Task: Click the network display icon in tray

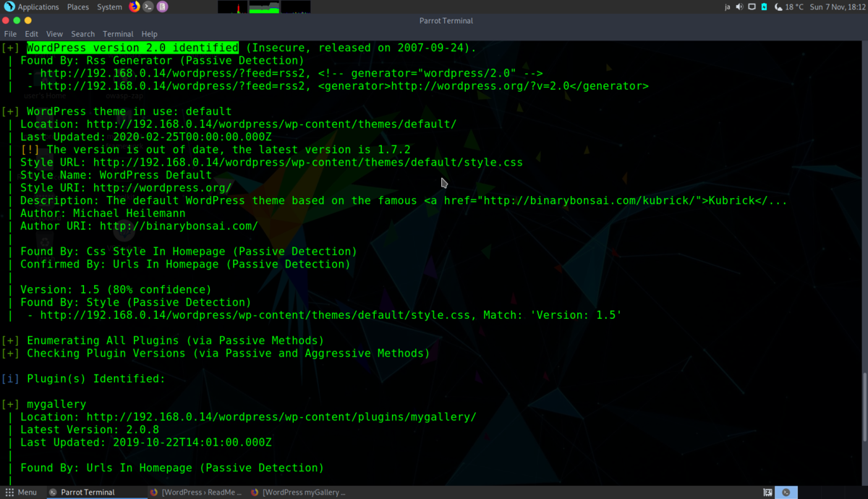Action: tap(752, 7)
